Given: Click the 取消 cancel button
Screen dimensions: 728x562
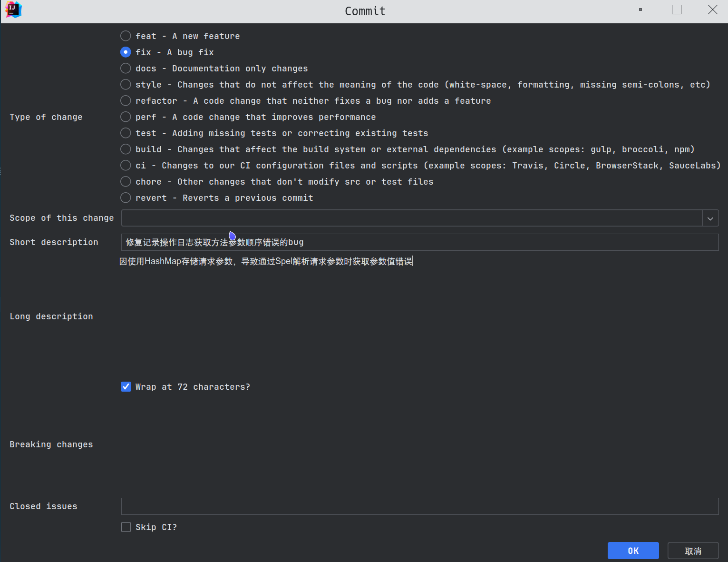Looking at the screenshot, I should coord(693,551).
